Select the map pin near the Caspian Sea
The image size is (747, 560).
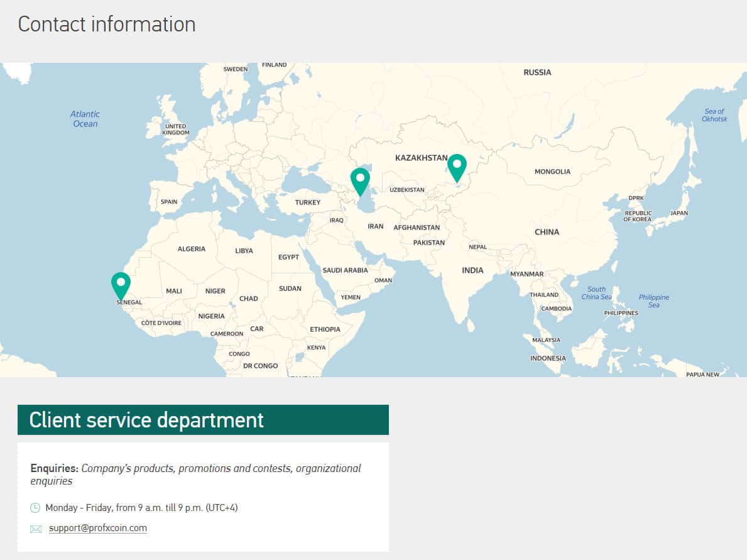360,180
